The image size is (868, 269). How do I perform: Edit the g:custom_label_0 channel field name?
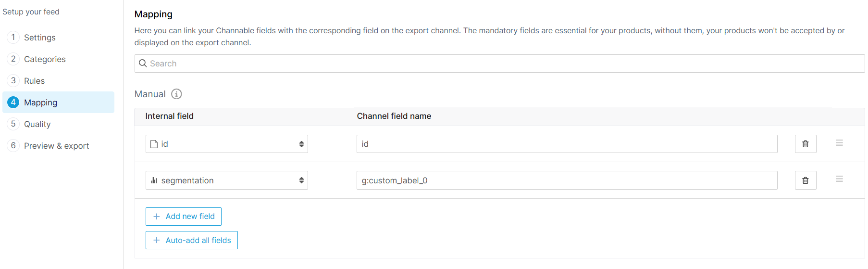click(x=566, y=180)
